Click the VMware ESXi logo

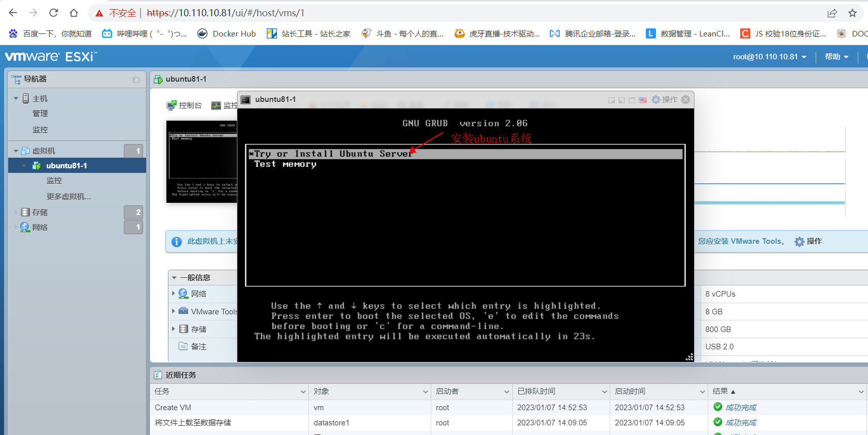click(x=51, y=56)
